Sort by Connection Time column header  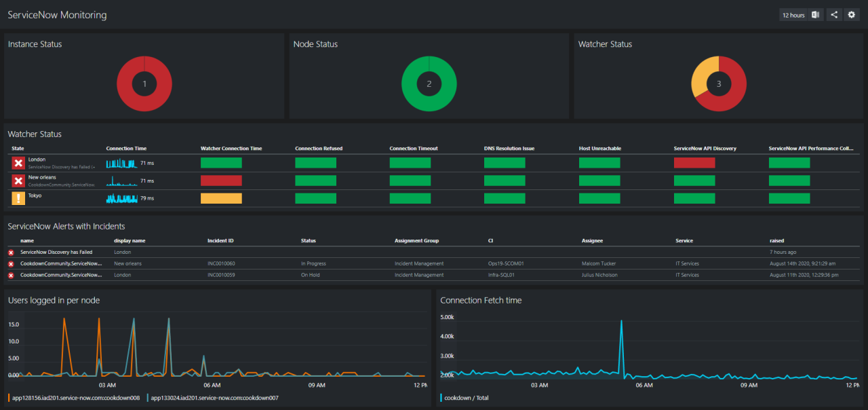[126, 149]
